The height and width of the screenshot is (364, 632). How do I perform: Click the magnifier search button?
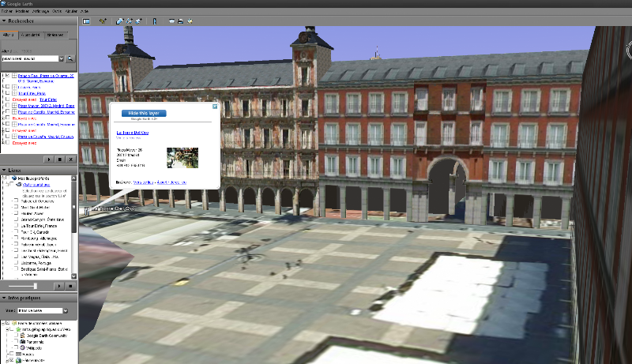tap(70, 58)
